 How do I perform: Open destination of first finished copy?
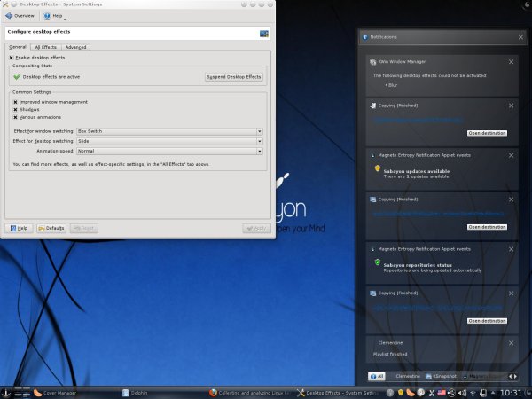point(487,133)
